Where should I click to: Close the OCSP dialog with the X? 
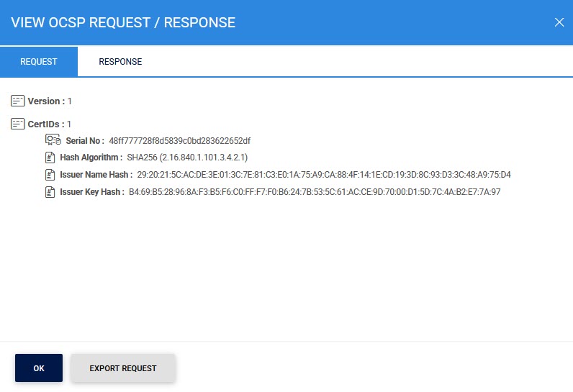click(559, 22)
